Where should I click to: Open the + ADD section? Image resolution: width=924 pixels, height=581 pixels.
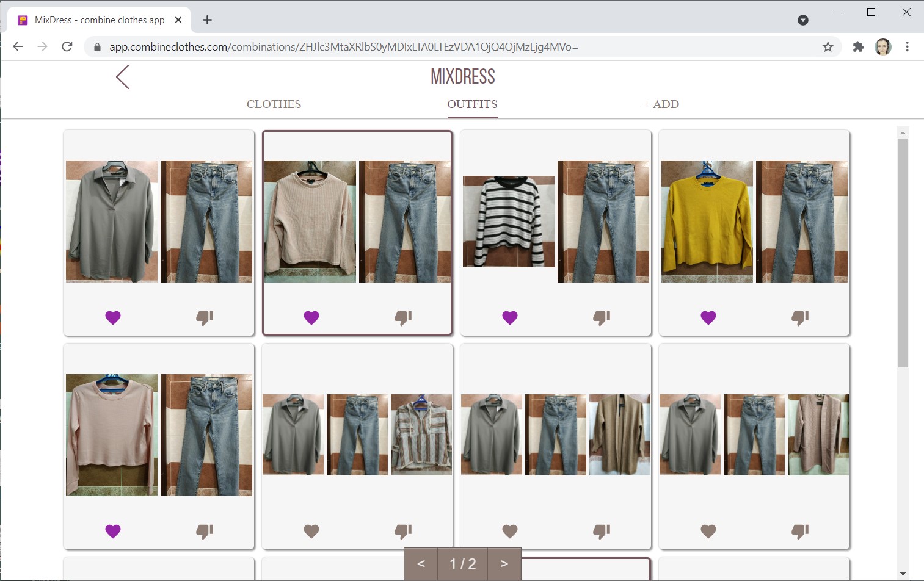point(661,104)
